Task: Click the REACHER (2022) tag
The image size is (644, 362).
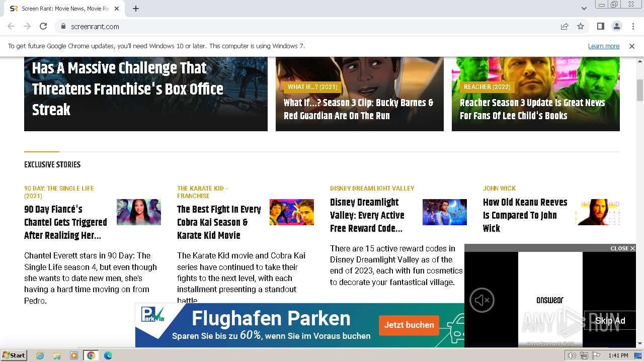Action: 487,87
